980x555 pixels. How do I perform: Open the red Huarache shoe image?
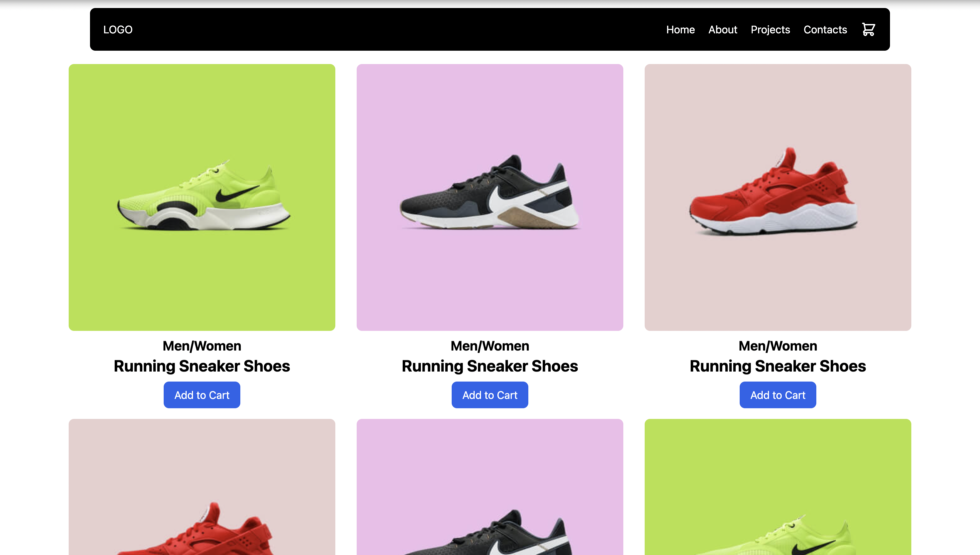click(778, 197)
